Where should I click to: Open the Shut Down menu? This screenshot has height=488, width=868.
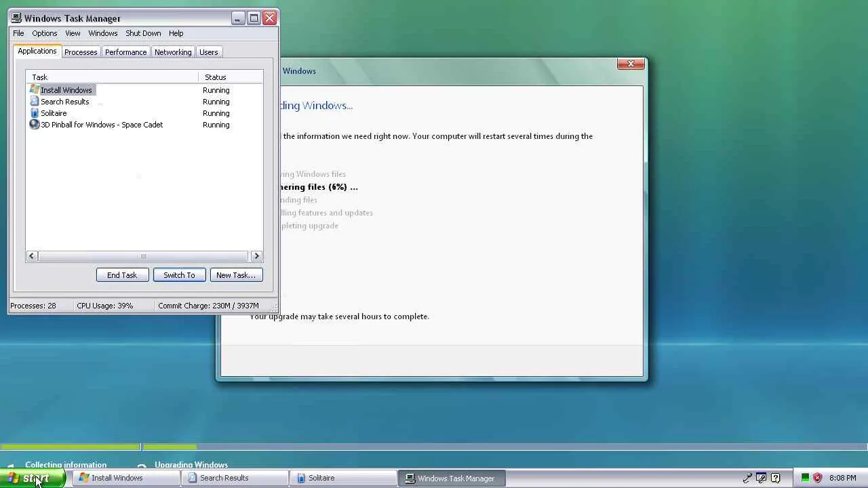[143, 33]
